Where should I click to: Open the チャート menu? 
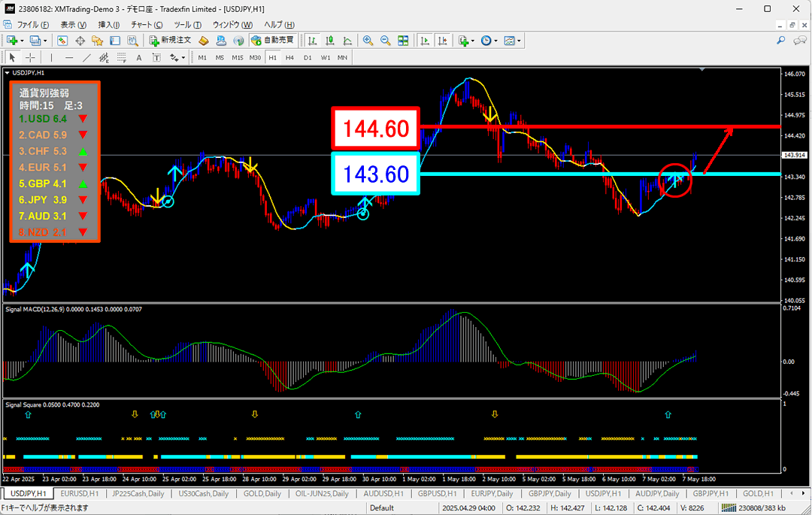(x=147, y=24)
